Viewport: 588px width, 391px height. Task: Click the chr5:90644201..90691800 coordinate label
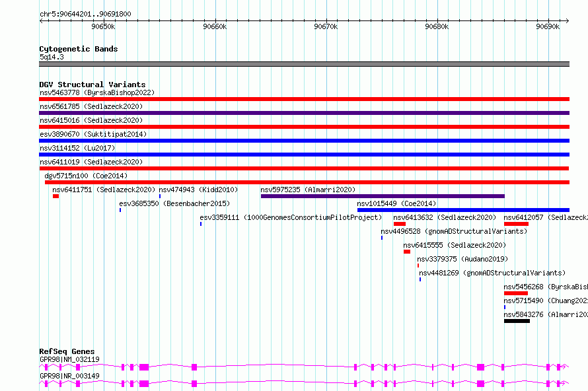click(x=85, y=15)
